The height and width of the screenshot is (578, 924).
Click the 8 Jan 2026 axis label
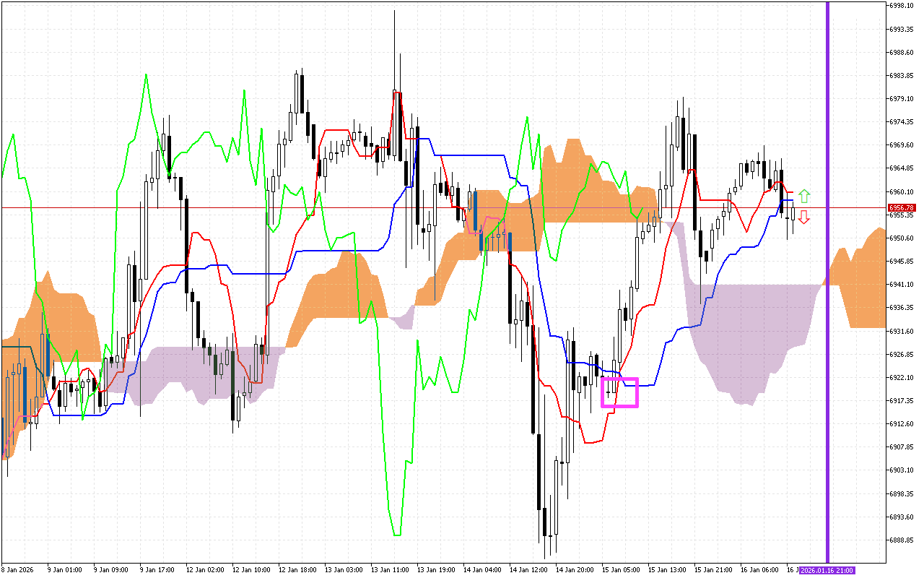(x=18, y=569)
